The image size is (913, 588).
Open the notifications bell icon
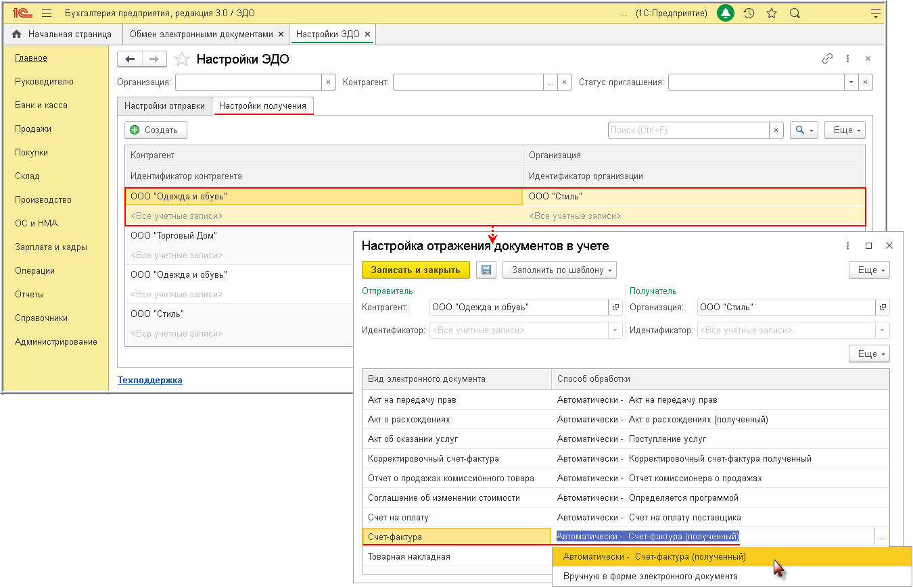click(726, 13)
